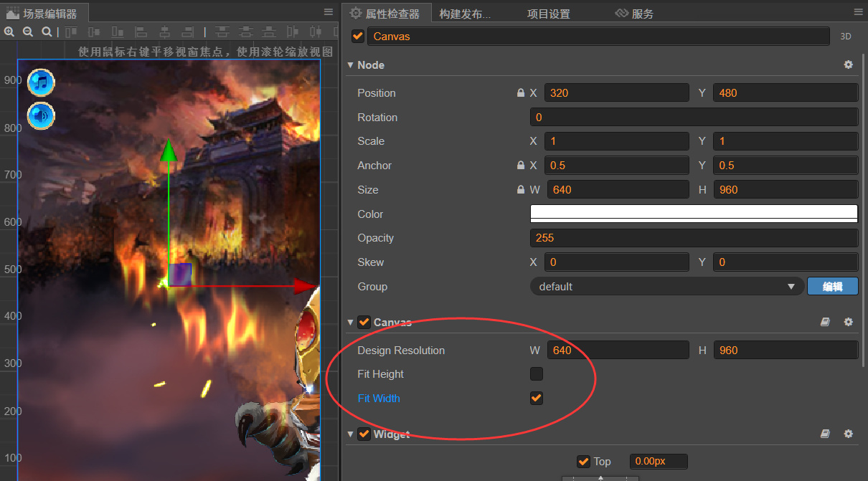868x481 pixels.
Task: Align selected nodes to bottom edge
Action: click(x=117, y=32)
